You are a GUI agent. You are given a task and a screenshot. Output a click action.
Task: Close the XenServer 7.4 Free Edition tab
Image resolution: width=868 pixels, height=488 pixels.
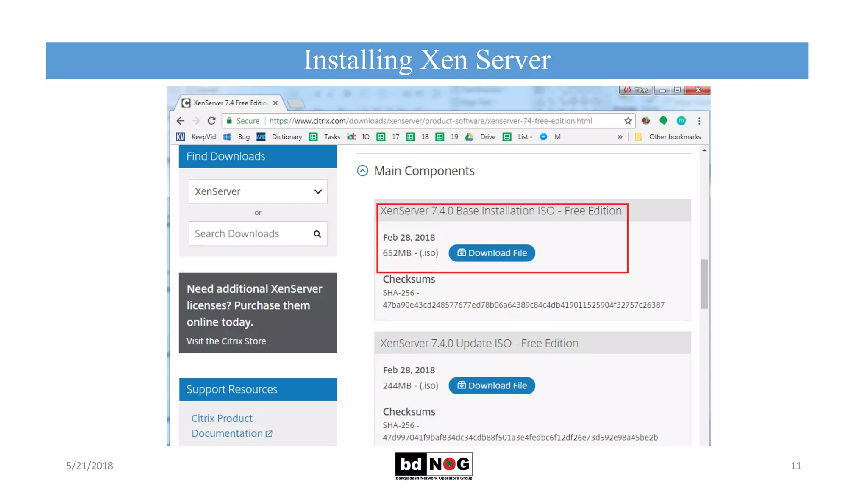click(x=275, y=103)
